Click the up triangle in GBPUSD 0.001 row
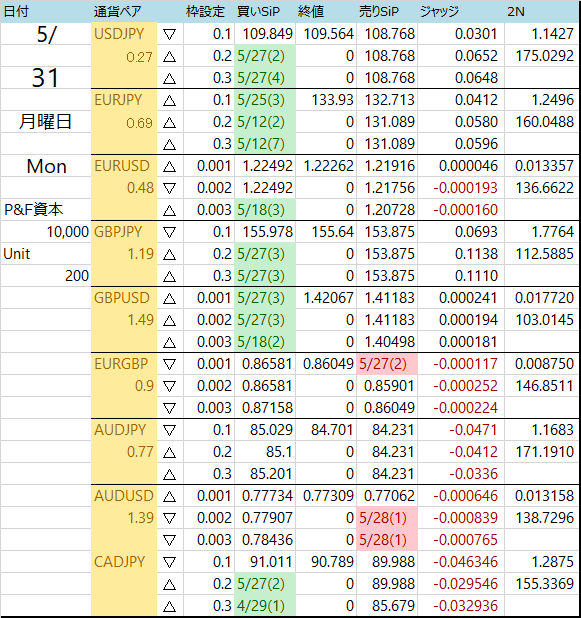This screenshot has width=581, height=618. pos(169,298)
